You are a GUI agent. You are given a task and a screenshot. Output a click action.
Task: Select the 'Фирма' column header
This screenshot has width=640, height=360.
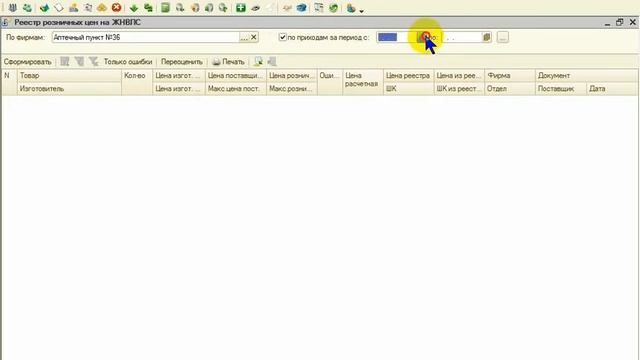(509, 76)
